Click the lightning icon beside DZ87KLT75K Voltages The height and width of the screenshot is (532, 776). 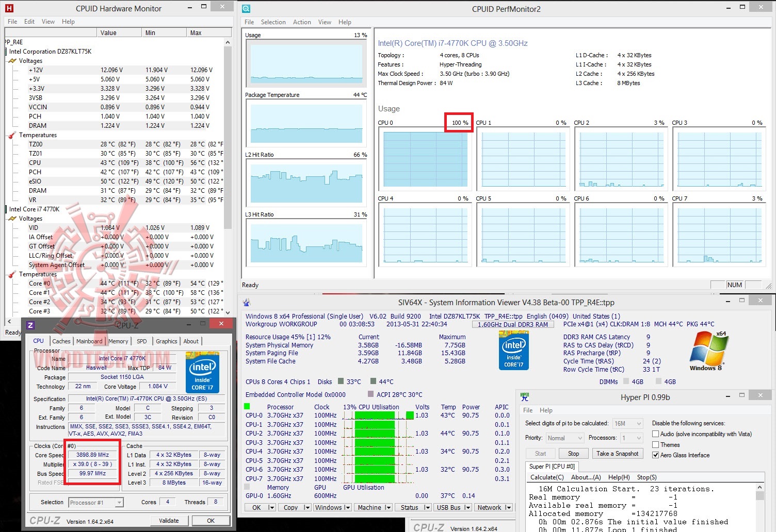[12, 61]
